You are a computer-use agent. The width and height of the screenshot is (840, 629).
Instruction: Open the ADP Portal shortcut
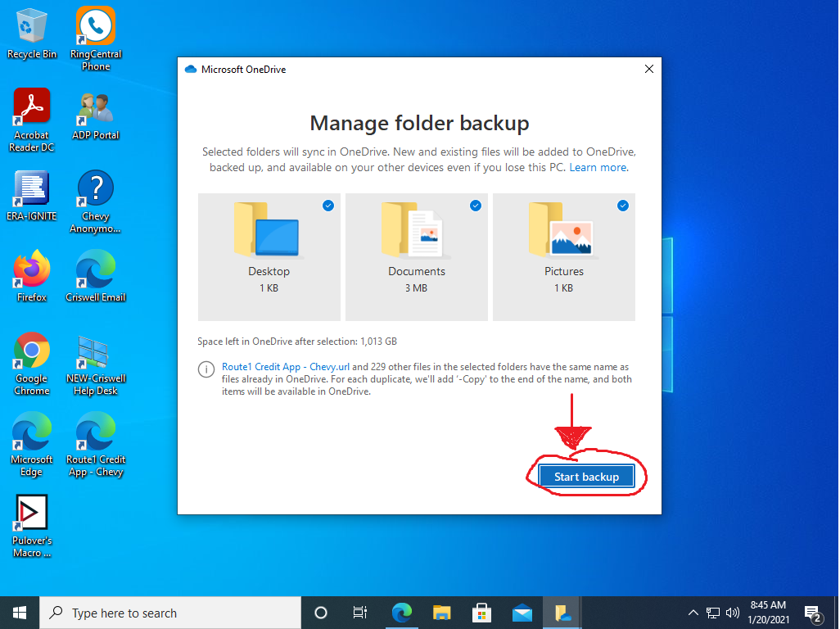click(95, 115)
